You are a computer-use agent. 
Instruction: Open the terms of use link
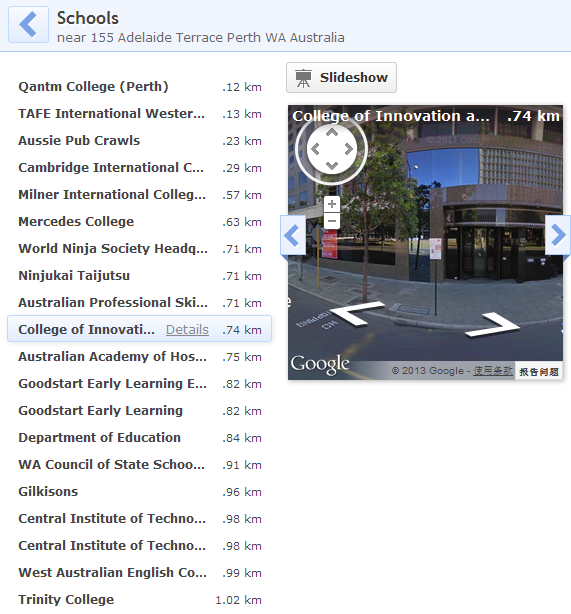493,371
